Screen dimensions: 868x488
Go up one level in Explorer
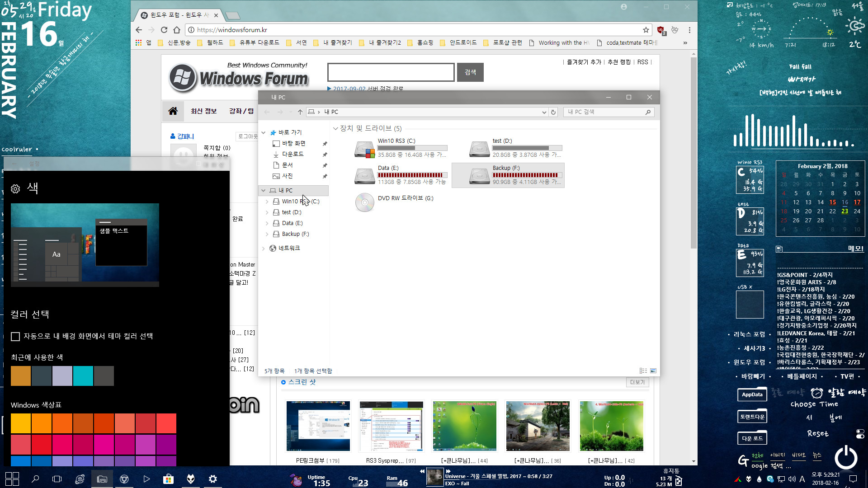click(x=300, y=112)
